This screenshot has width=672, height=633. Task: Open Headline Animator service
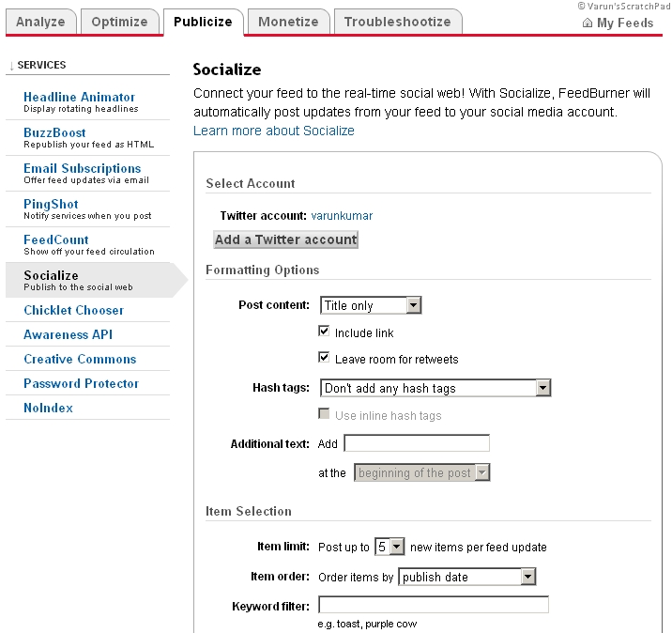click(x=80, y=97)
